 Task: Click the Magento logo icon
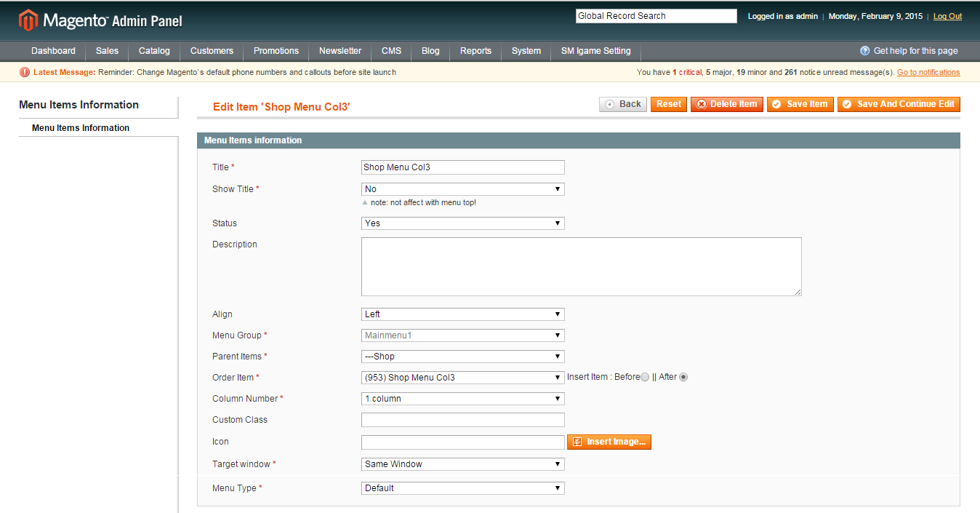28,20
